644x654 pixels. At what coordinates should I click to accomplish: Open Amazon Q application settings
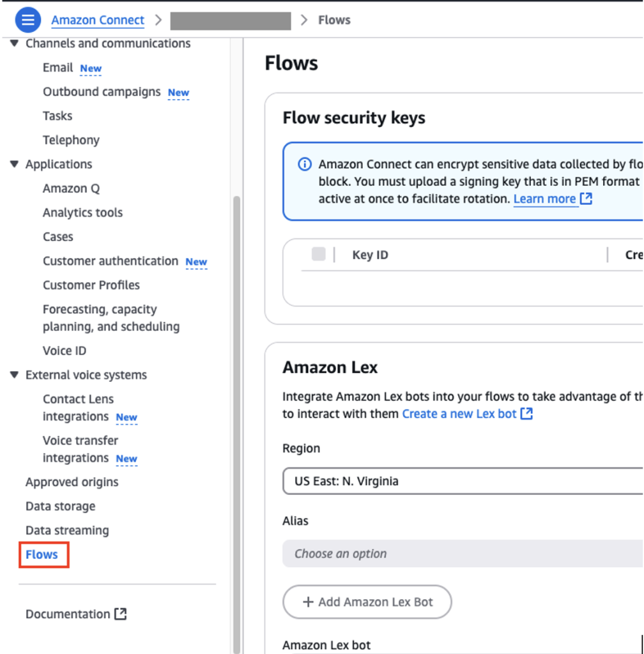click(x=71, y=188)
